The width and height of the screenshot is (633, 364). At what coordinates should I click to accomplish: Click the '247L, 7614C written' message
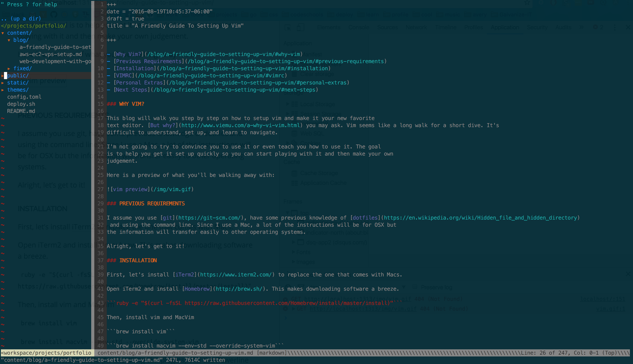pos(196,360)
